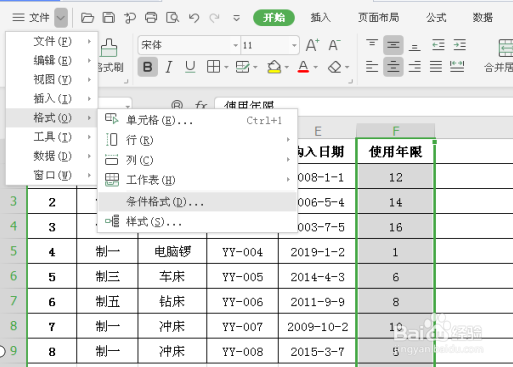Apply red font color A
513x367 pixels.
click(x=303, y=67)
